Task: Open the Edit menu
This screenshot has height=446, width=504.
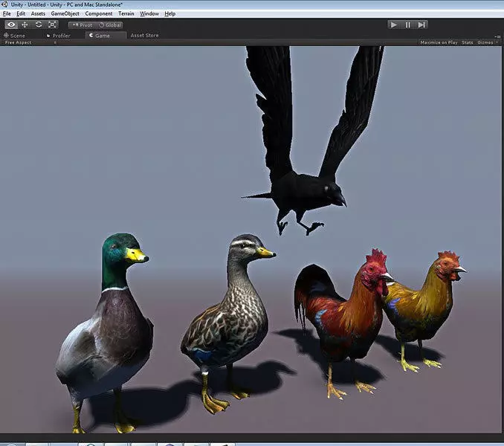Action: click(21, 13)
